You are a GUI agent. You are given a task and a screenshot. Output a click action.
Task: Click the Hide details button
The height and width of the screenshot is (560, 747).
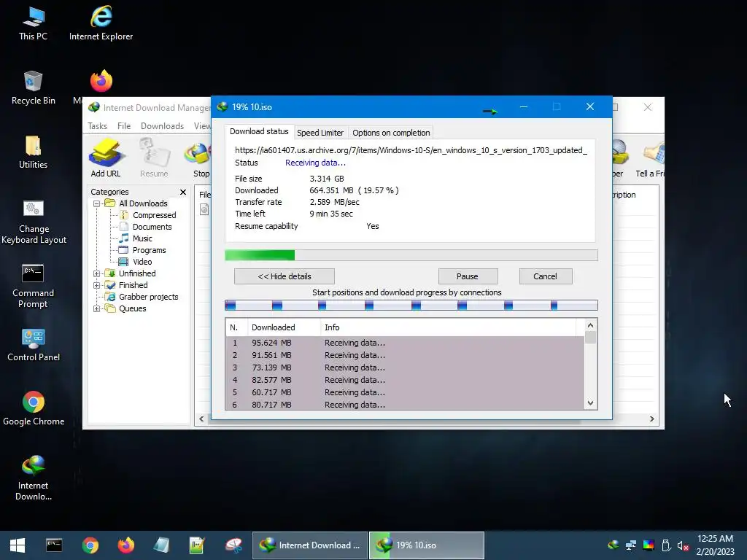285,276
